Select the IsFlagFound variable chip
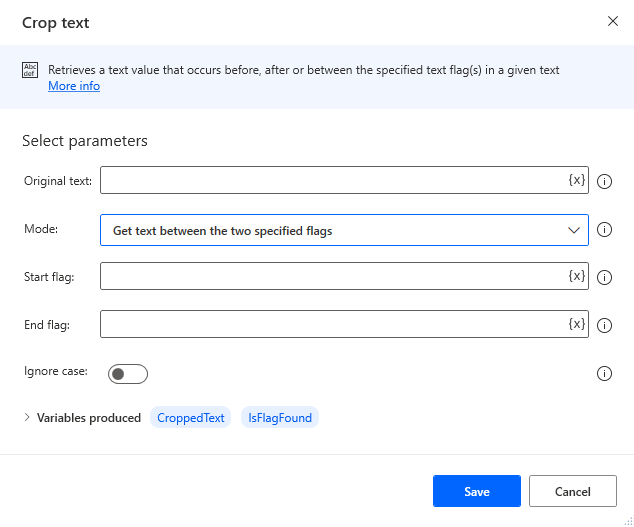This screenshot has height=527, width=634. (x=280, y=418)
